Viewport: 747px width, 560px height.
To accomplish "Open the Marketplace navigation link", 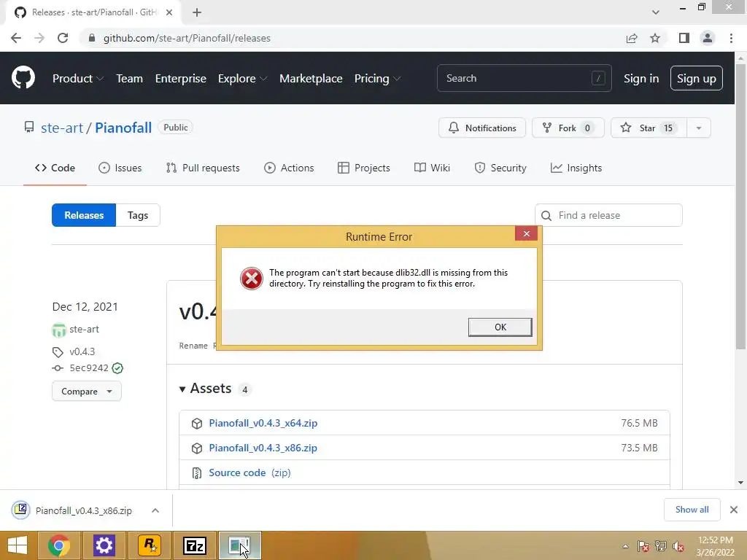I will (x=311, y=79).
